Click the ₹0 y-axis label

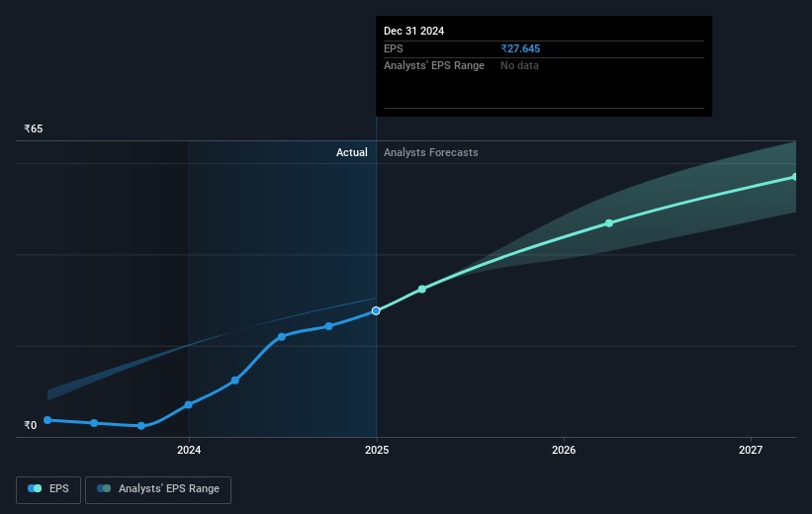30,425
